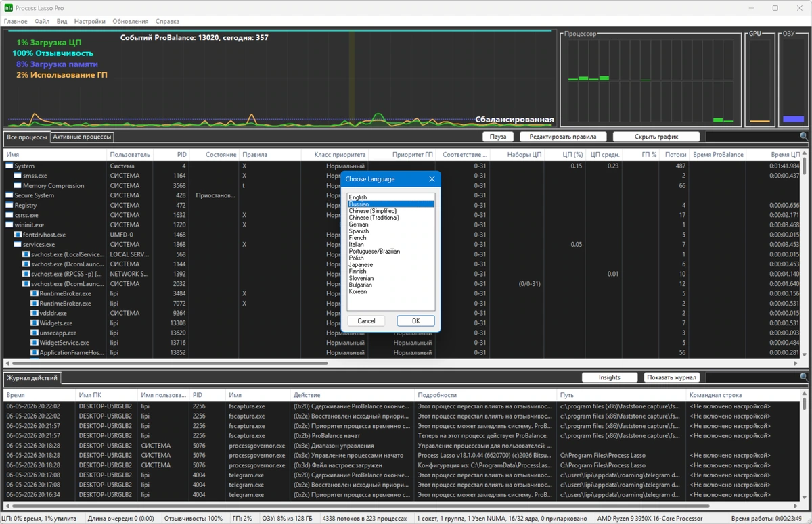Select English in language list
The image size is (812, 524).
coord(390,197)
